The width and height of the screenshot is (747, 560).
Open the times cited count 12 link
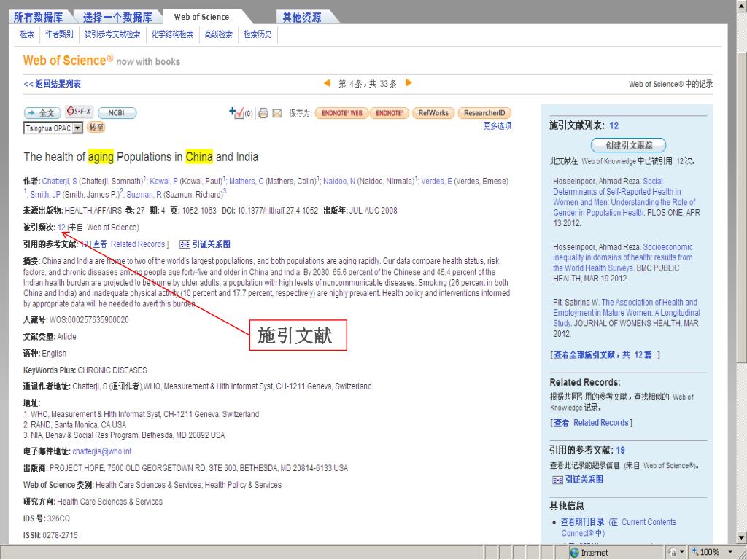coord(61,227)
